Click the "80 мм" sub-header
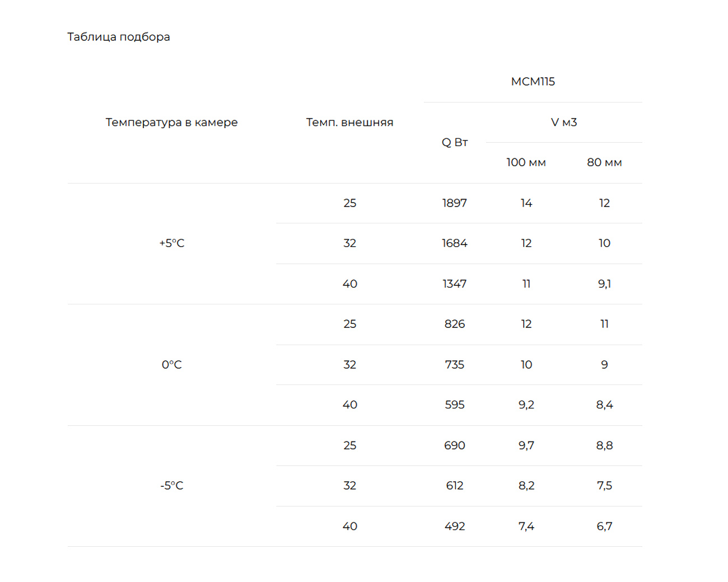Screen dimensions: 728x582 click(604, 163)
